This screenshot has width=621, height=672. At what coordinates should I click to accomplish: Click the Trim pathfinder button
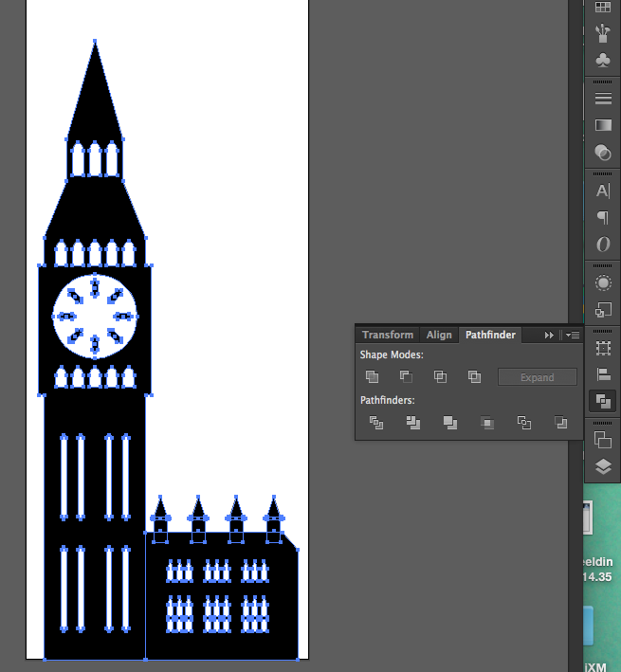[x=413, y=423]
